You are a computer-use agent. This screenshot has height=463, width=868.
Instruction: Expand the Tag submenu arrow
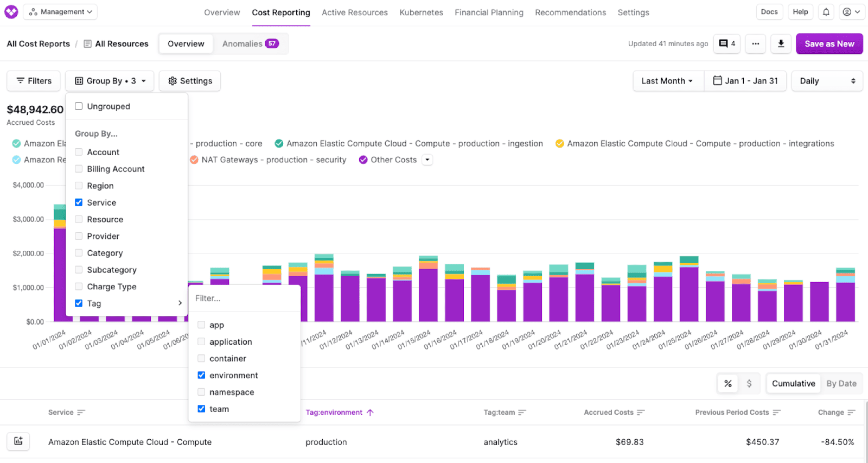pos(180,303)
